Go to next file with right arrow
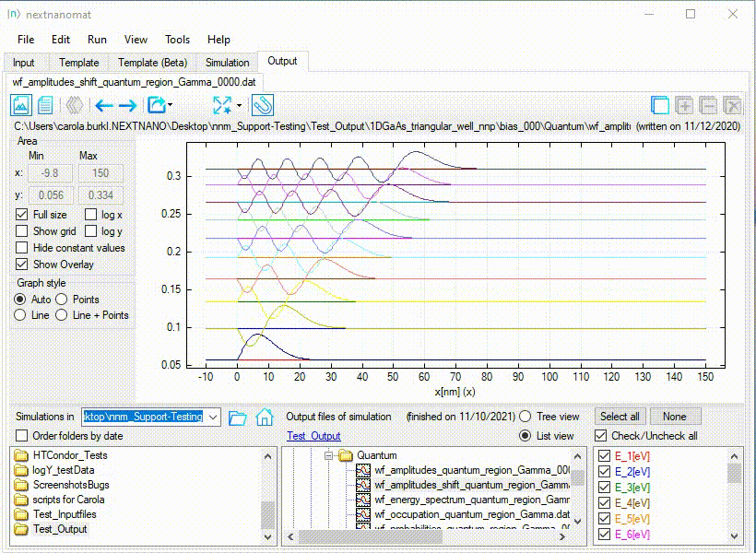This screenshot has height=553, width=756. [128, 105]
